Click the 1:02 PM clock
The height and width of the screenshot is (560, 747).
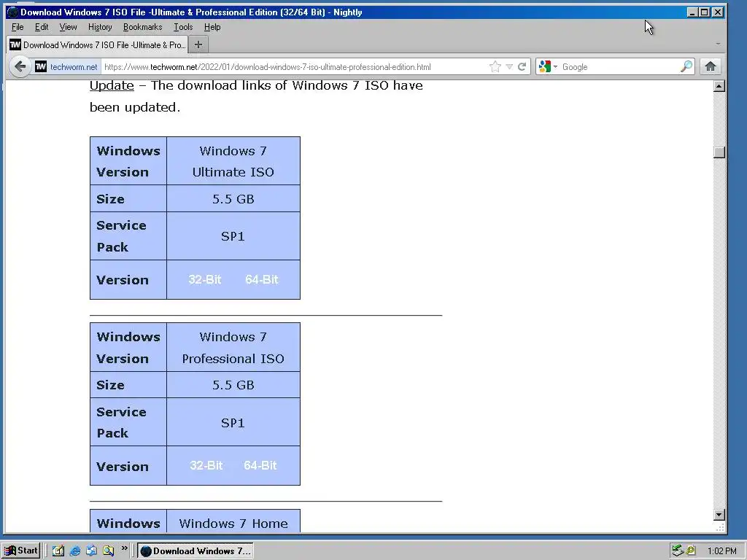click(x=721, y=551)
